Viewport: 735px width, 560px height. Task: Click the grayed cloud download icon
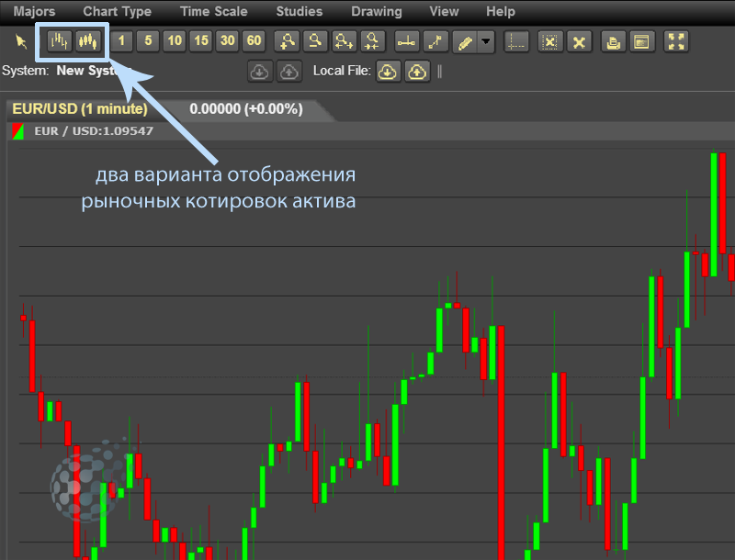pyautogui.click(x=260, y=72)
